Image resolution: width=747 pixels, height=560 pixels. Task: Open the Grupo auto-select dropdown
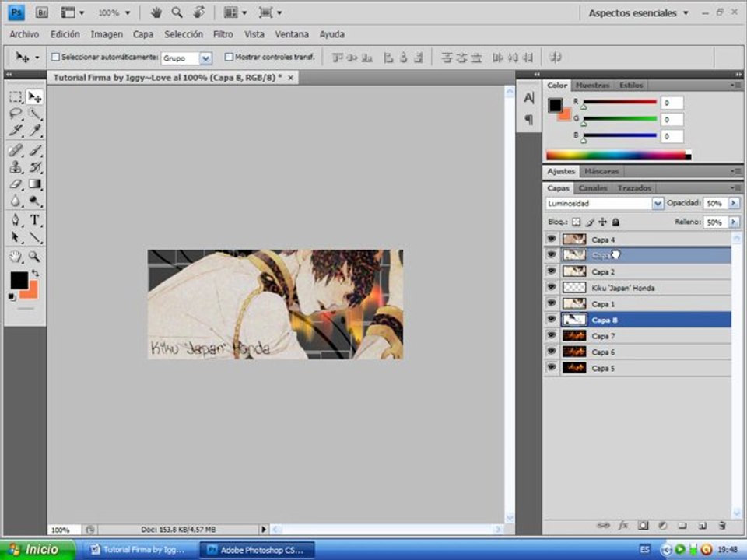(x=205, y=58)
